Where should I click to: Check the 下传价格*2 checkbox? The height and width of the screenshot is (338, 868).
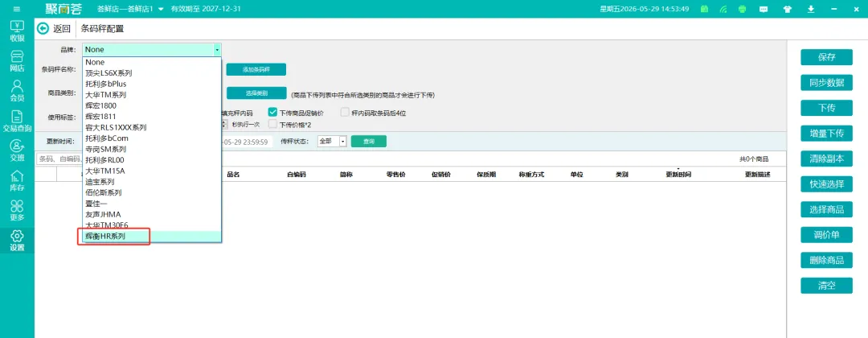(x=272, y=125)
